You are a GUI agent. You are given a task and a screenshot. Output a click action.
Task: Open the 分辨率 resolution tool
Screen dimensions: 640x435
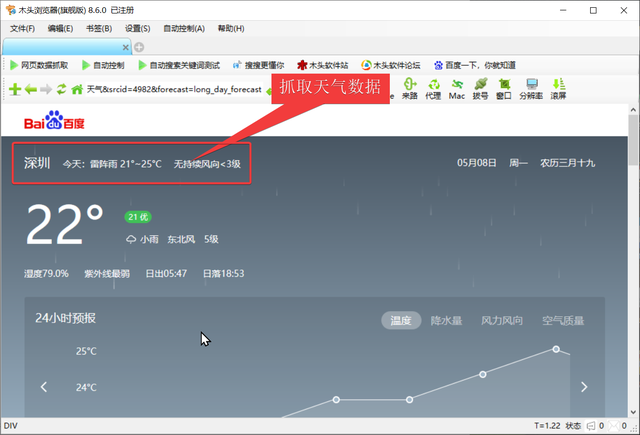click(x=531, y=89)
